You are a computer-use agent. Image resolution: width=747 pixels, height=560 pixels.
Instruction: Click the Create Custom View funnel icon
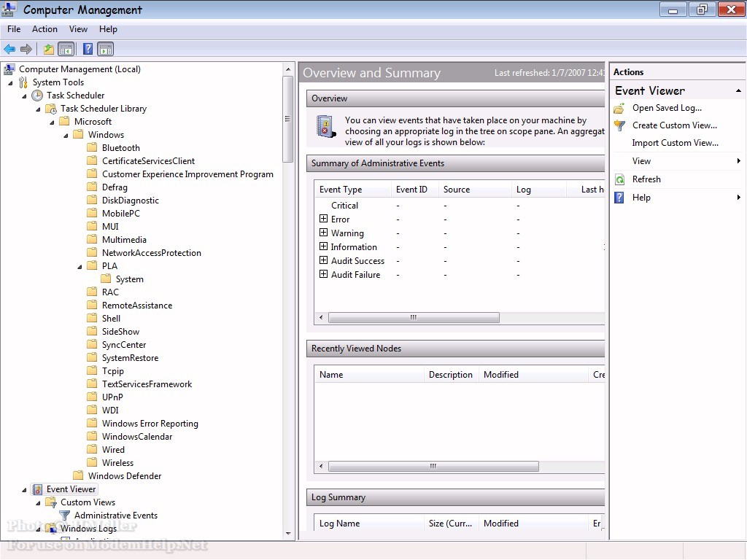coord(619,125)
